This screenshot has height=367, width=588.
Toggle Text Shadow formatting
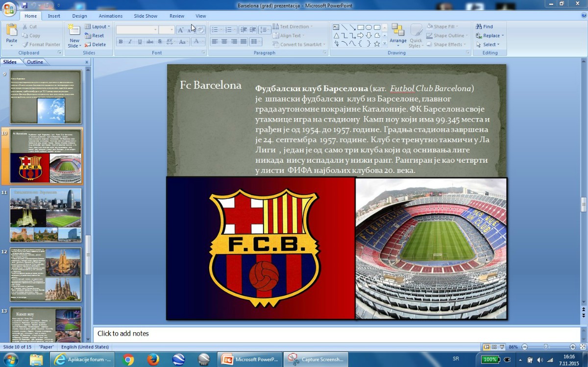coord(159,42)
